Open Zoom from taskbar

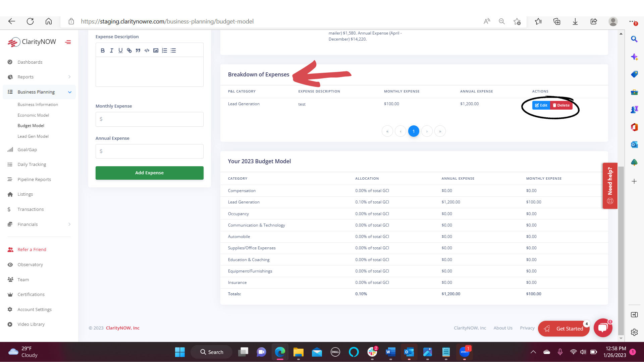(x=464, y=352)
